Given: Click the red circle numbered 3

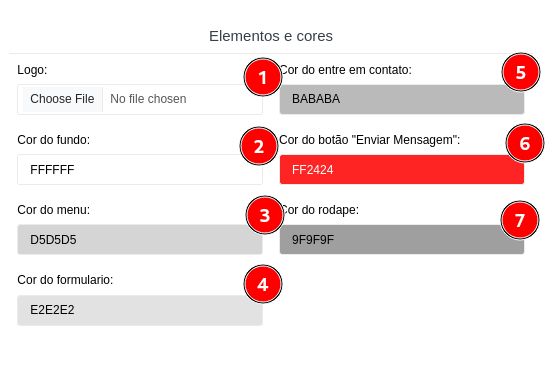Looking at the screenshot, I should 265,215.
